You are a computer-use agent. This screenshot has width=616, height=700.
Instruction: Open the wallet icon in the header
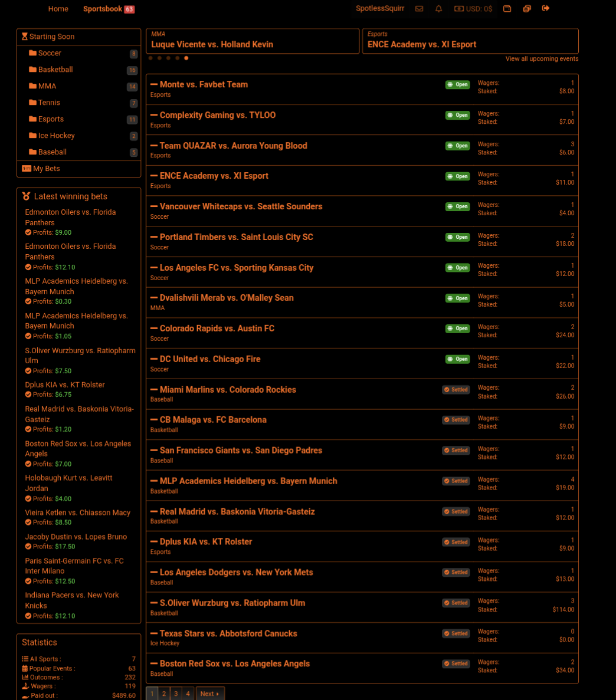(x=507, y=8)
